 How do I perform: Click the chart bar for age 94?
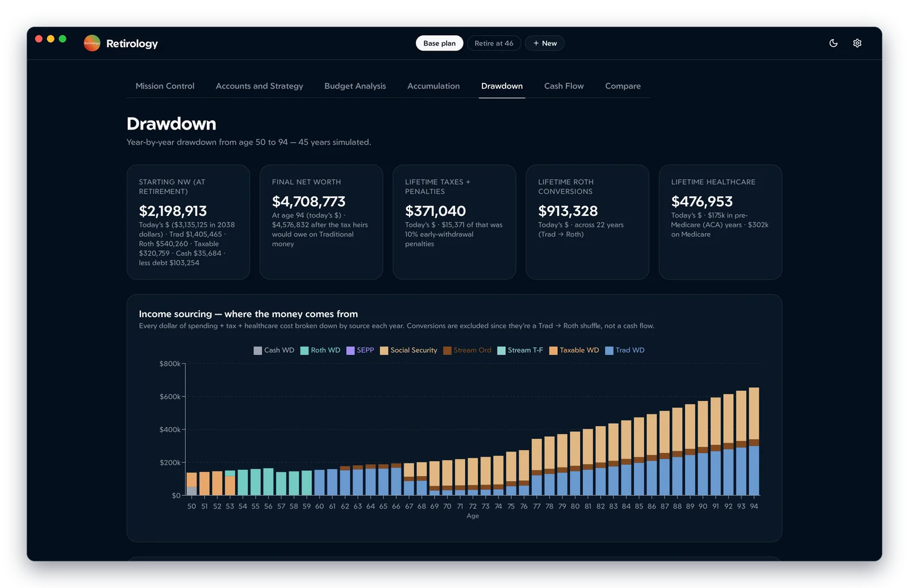click(754, 441)
